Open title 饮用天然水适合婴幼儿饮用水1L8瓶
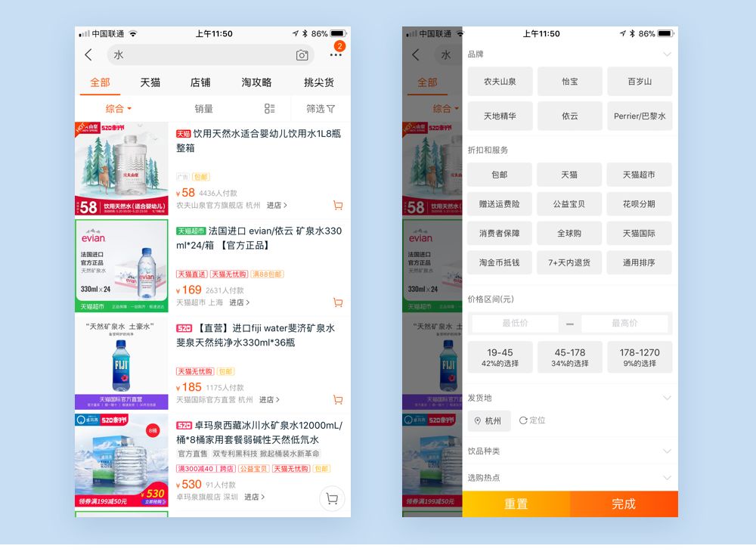This screenshot has width=756, height=555. pos(259,141)
